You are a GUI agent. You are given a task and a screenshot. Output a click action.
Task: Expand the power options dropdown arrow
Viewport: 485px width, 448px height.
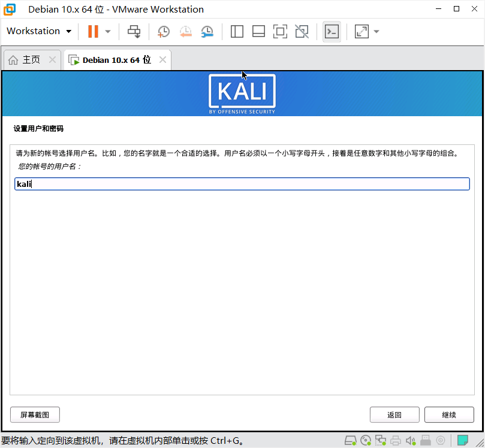click(x=108, y=32)
